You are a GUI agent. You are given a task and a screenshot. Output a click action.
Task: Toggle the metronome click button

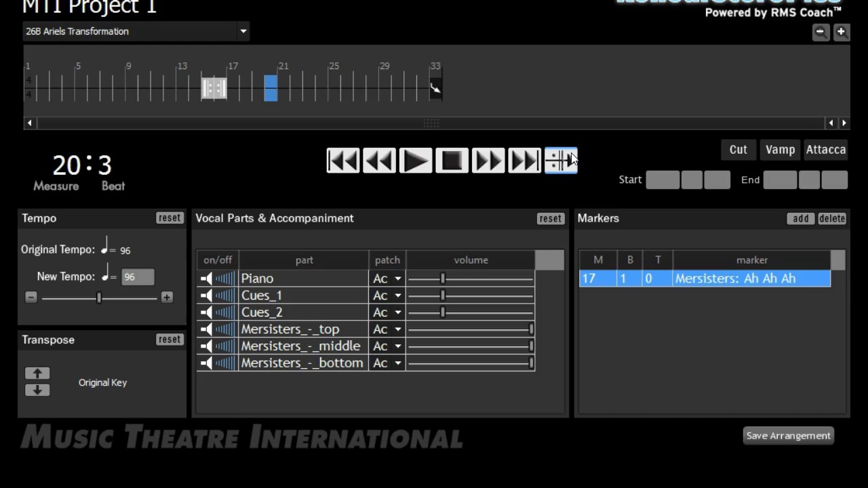point(561,161)
